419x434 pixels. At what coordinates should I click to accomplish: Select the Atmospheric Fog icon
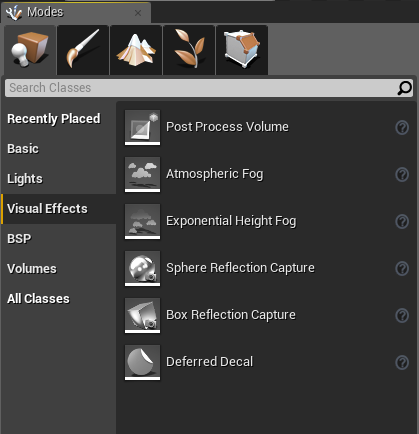pos(142,174)
